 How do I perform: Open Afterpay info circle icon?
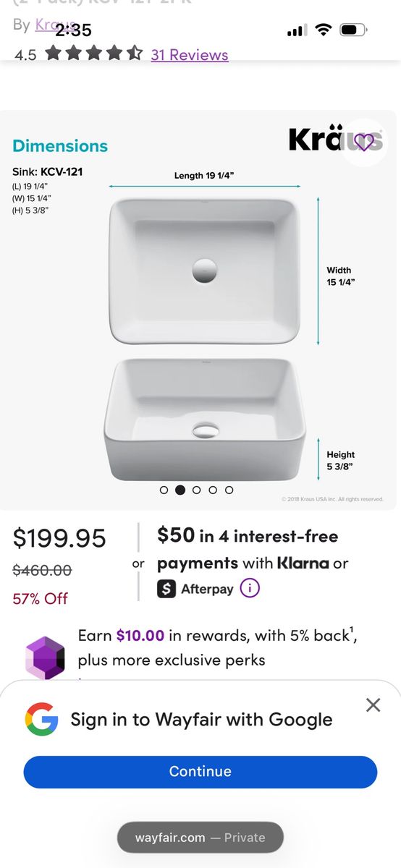pyautogui.click(x=249, y=588)
